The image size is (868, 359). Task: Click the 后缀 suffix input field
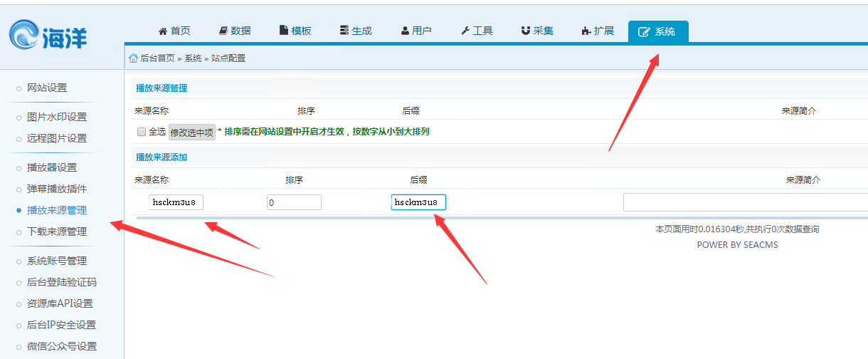[x=418, y=202]
